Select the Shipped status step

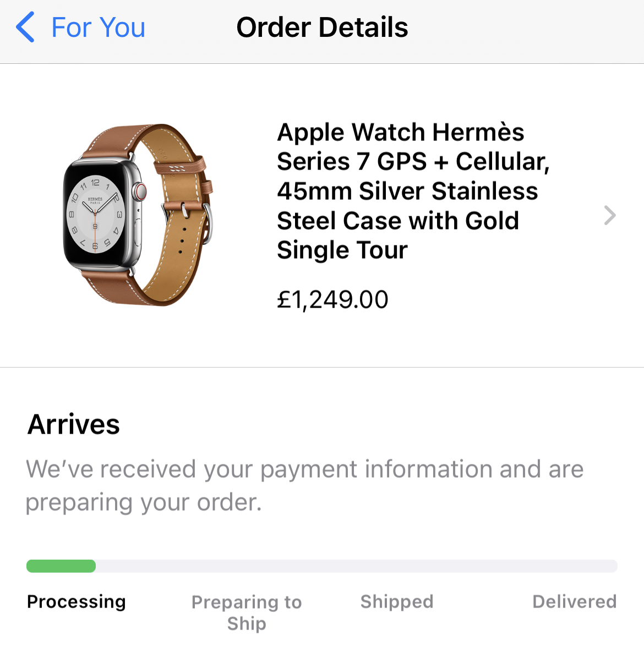[x=397, y=601]
